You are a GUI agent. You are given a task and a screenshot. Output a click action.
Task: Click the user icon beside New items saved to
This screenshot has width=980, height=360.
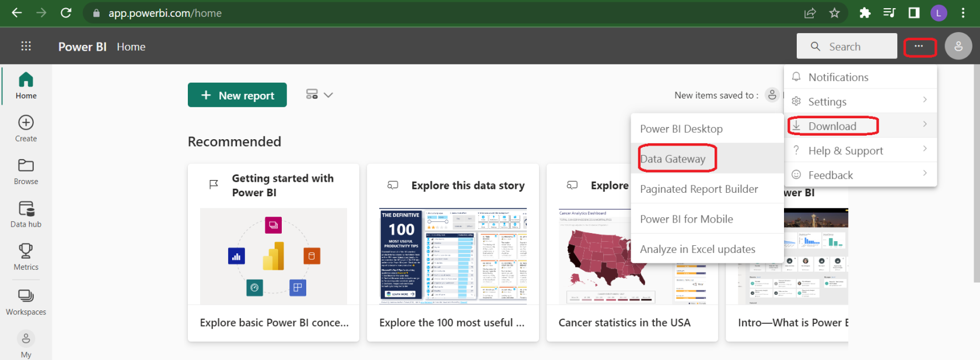(x=772, y=94)
